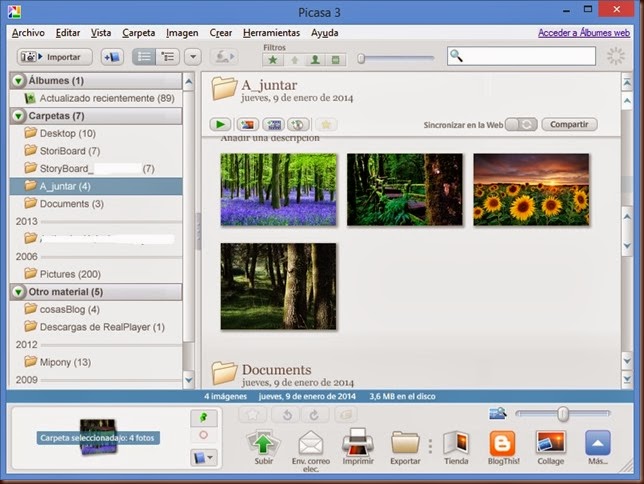Screen dimensions: 644x484
Task: Toggle the uploaded photos filter
Action: [294, 60]
